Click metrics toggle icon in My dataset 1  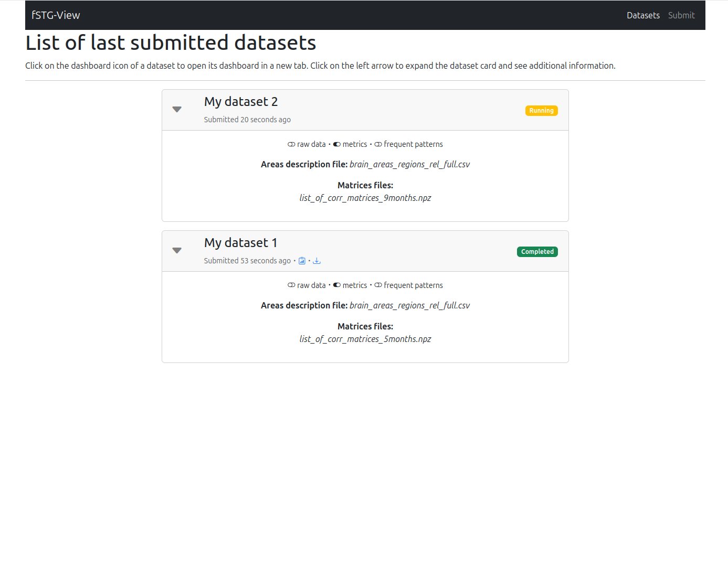[337, 285]
